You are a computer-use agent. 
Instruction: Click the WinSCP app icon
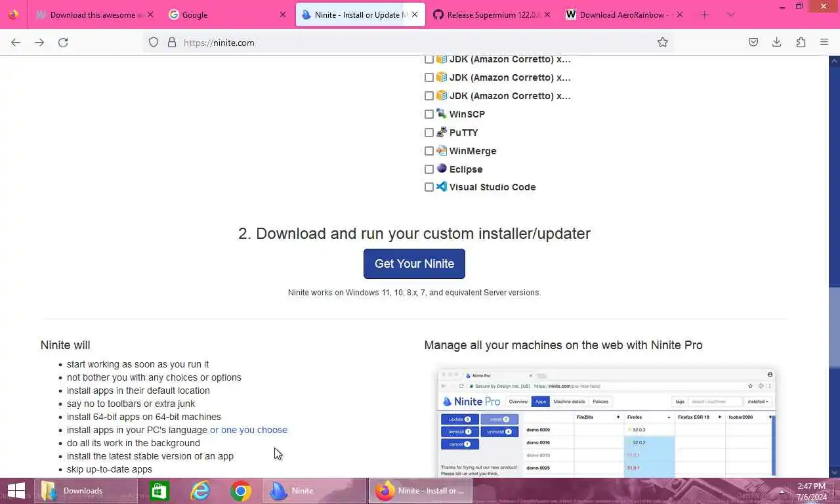(442, 114)
